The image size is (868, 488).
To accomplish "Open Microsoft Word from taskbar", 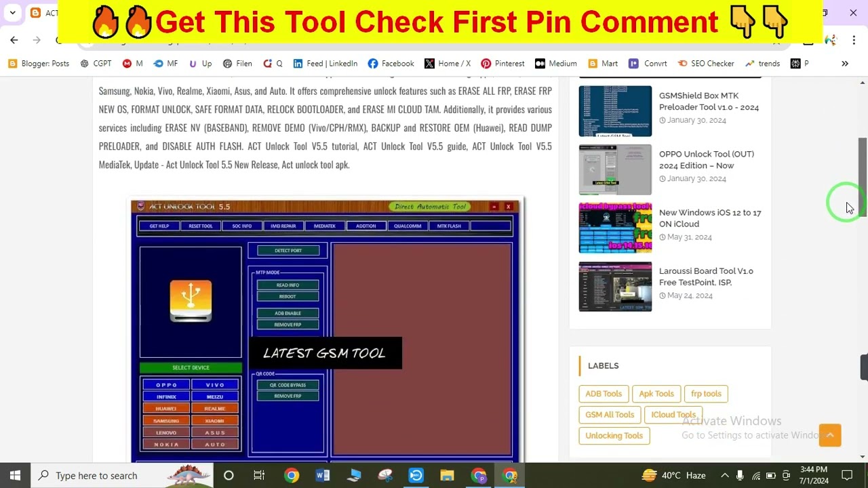I will pyautogui.click(x=322, y=475).
